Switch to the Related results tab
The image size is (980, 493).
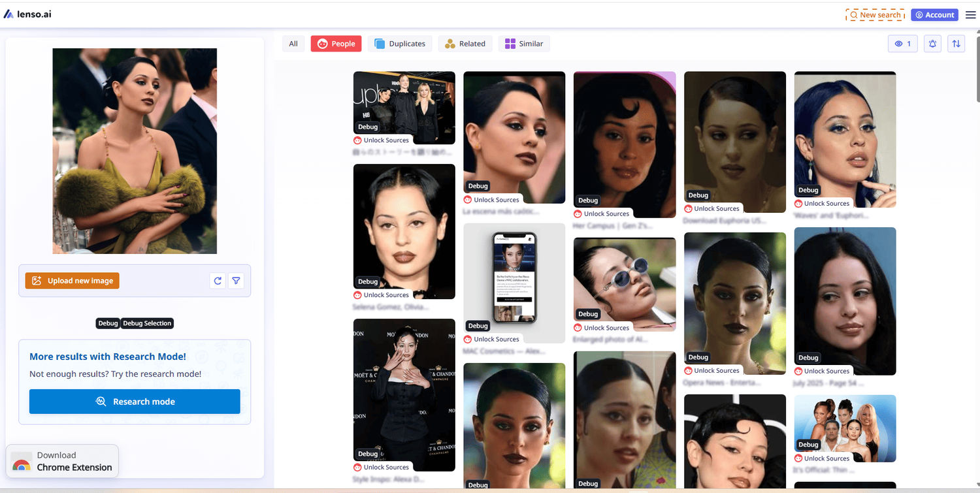[x=465, y=43]
